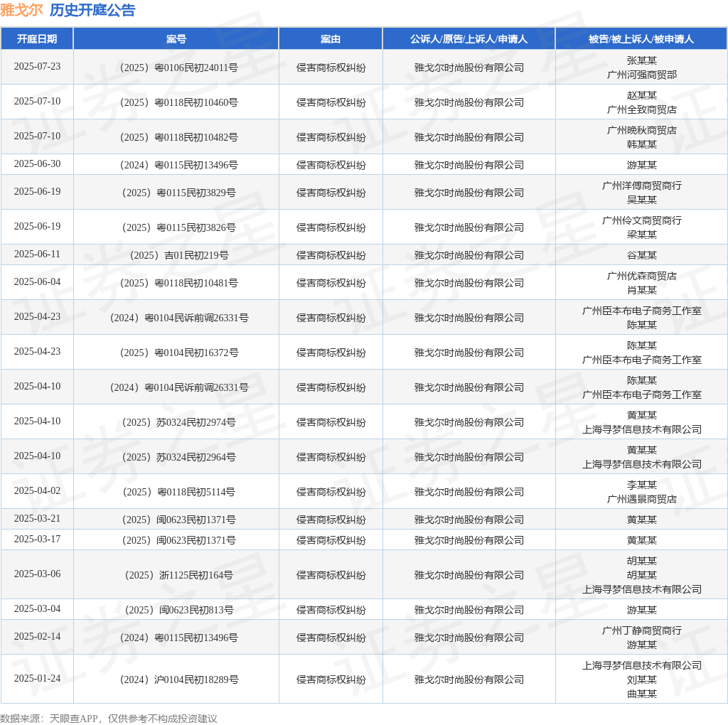Click defendant 广州河强商贸部
The width and height of the screenshot is (728, 725).
tap(642, 75)
